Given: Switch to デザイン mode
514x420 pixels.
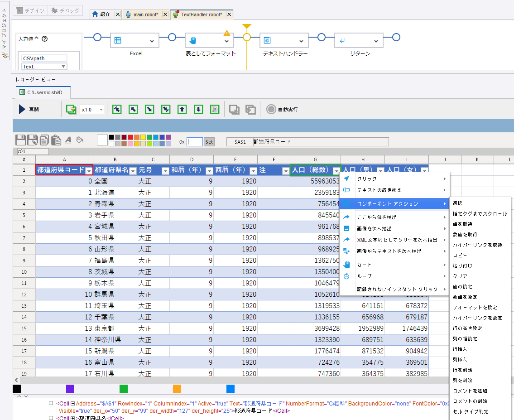Looking at the screenshot, I should [x=30, y=10].
